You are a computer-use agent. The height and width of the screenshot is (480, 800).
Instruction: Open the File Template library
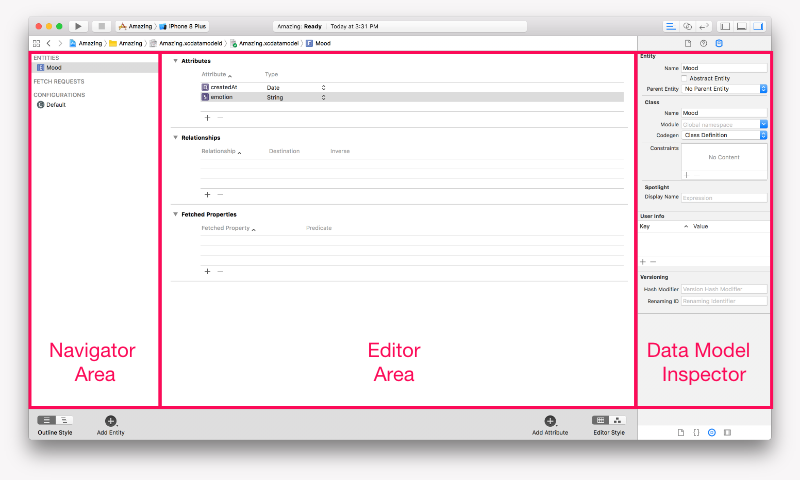pyautogui.click(x=681, y=433)
